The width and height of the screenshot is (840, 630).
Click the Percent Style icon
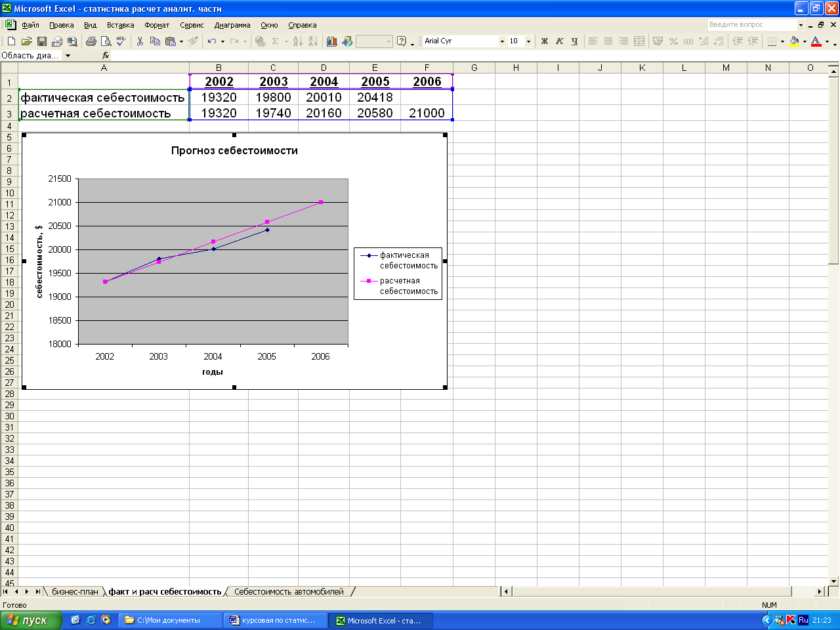673,41
